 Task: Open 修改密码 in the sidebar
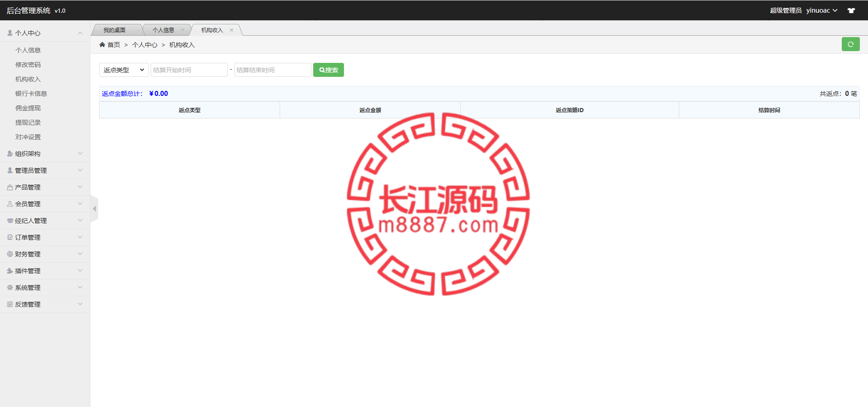click(x=28, y=65)
